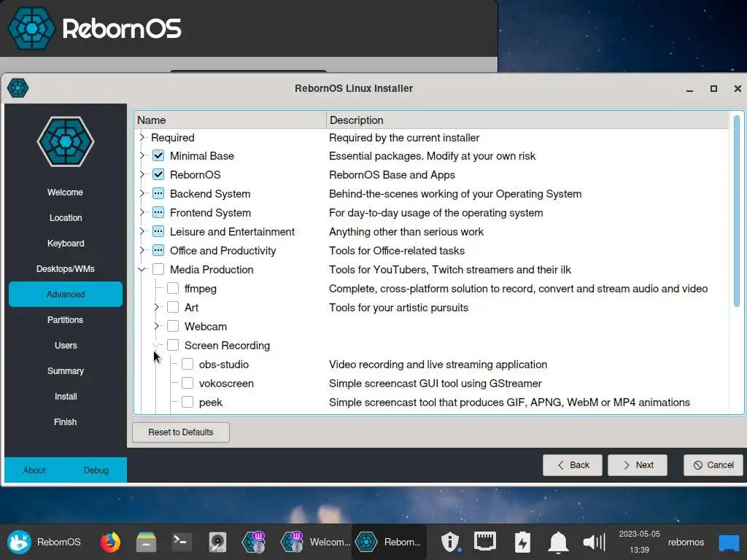
Task: Sort by the Description column header
Action: (x=528, y=120)
